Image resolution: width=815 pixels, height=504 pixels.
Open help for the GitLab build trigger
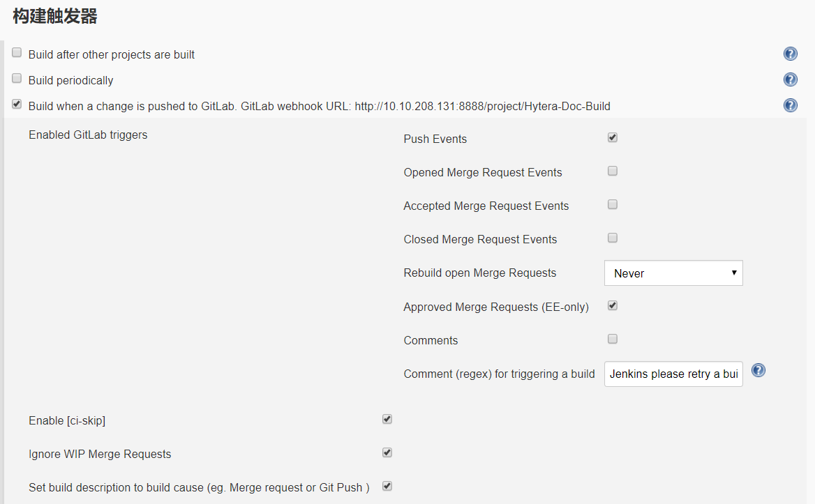tap(790, 105)
